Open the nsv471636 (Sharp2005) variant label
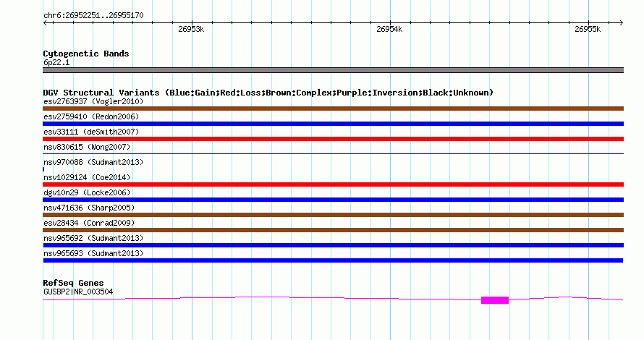This screenshot has height=340, width=644. click(89, 208)
